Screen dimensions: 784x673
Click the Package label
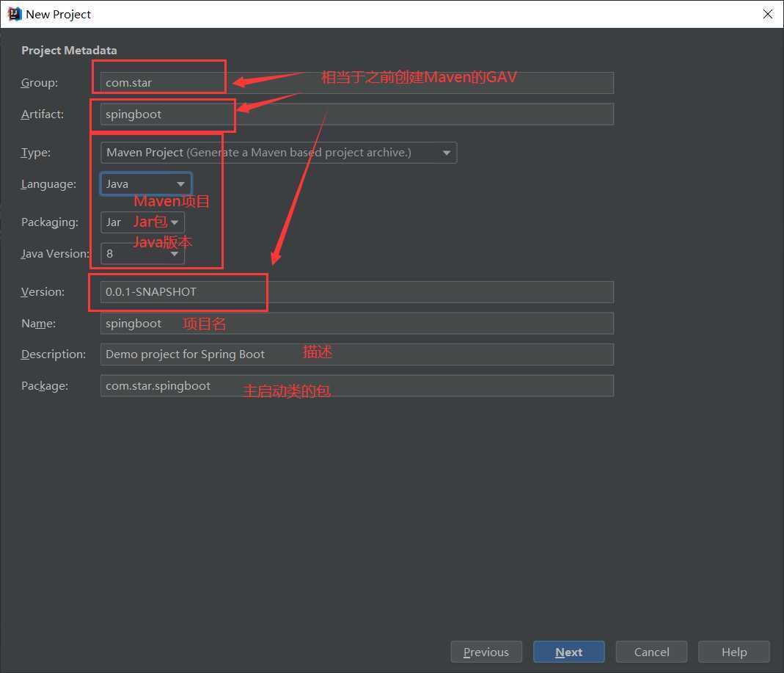coord(45,386)
